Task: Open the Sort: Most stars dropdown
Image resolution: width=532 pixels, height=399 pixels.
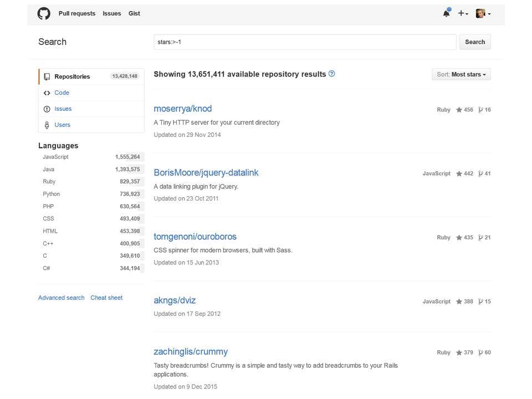Action: click(x=461, y=74)
